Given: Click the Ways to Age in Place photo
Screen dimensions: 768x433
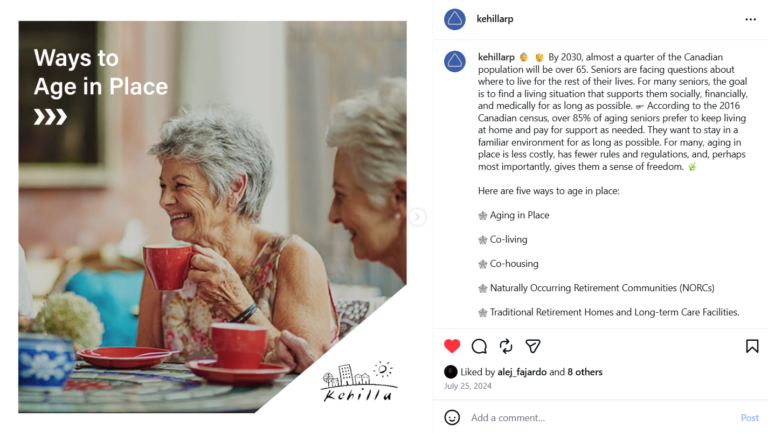Looking at the screenshot, I should 212,216.
